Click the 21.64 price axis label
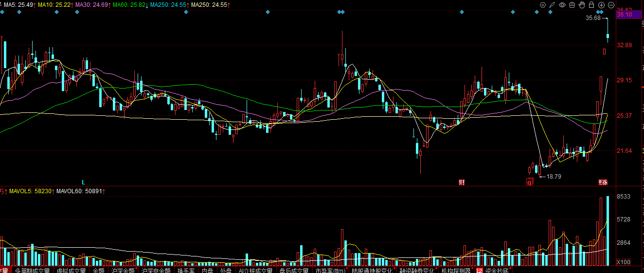Screen dimensions: 644x273 pos(625,151)
